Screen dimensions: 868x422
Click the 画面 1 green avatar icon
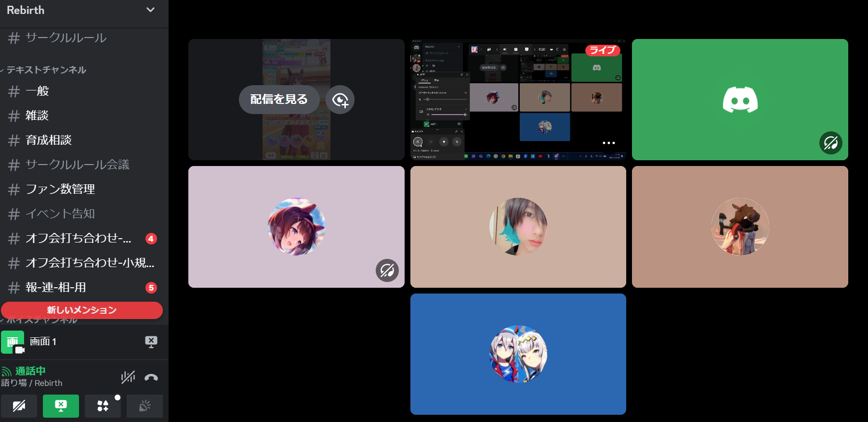coord(13,342)
